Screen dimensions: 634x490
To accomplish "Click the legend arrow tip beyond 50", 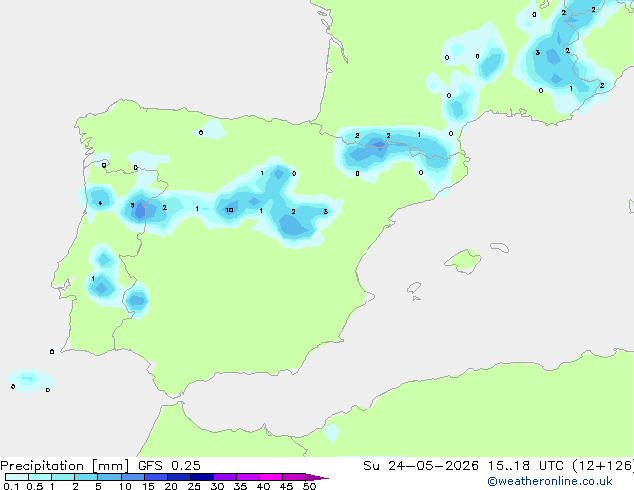I will tap(317, 477).
